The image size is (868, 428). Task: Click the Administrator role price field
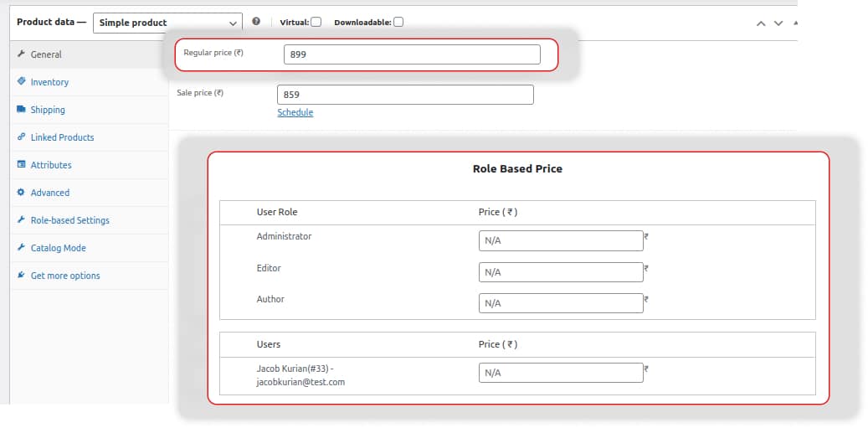561,240
